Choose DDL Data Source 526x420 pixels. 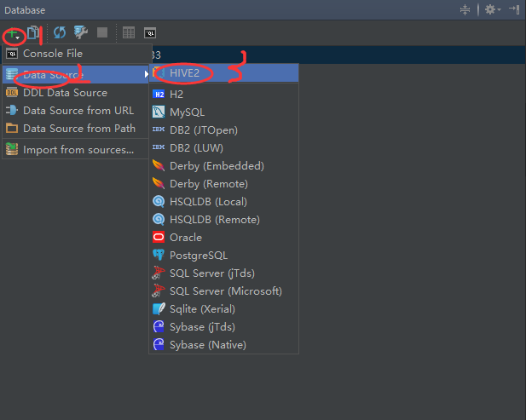click(76, 93)
